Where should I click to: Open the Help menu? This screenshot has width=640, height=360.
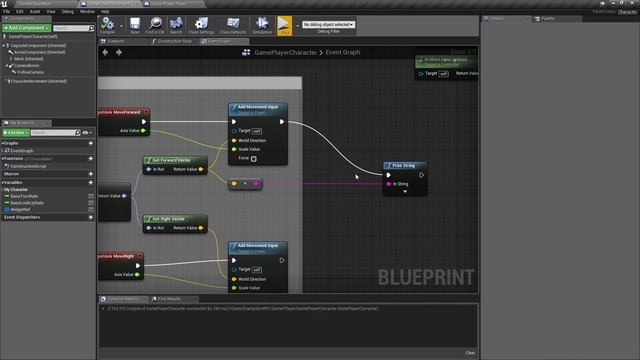click(x=105, y=11)
